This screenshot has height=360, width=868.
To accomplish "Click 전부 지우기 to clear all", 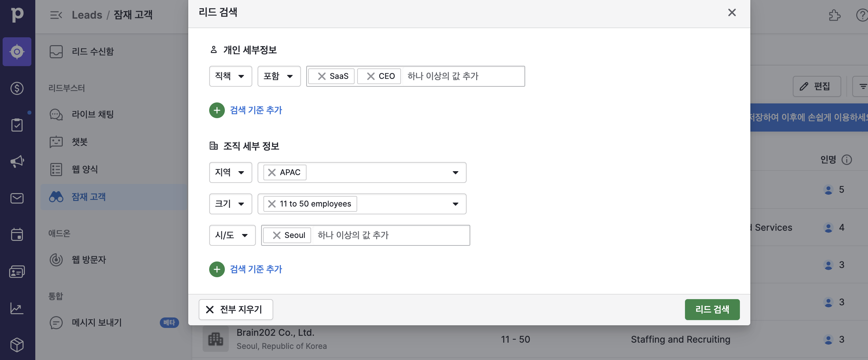I will 236,309.
